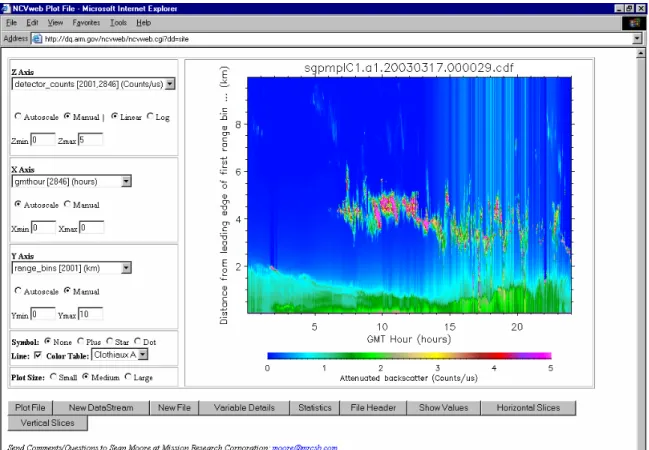Select Z Axis Manual radio button
Image resolution: width=649 pixels, height=450 pixels.
coord(67,116)
